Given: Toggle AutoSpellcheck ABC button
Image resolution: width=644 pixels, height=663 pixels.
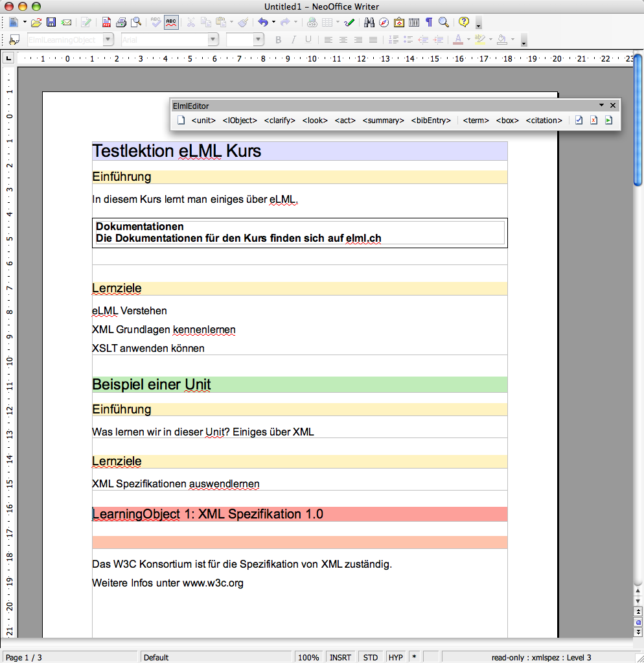Looking at the screenshot, I should point(171,23).
